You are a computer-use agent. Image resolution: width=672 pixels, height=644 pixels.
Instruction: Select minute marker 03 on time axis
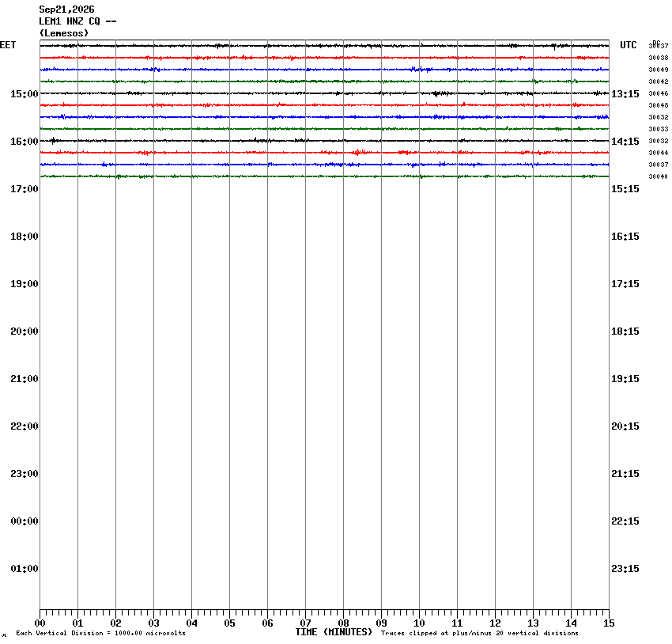(154, 623)
